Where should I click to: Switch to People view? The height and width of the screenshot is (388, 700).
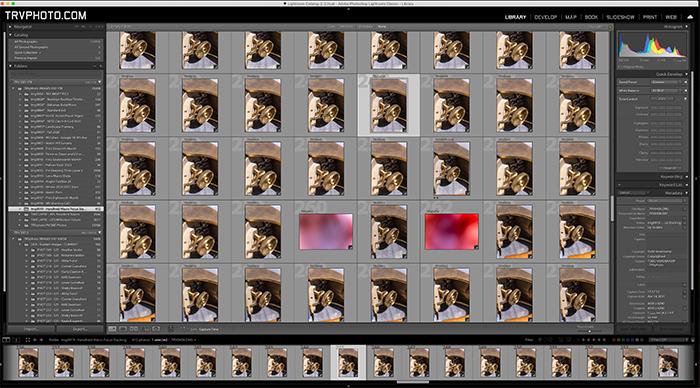click(x=156, y=329)
